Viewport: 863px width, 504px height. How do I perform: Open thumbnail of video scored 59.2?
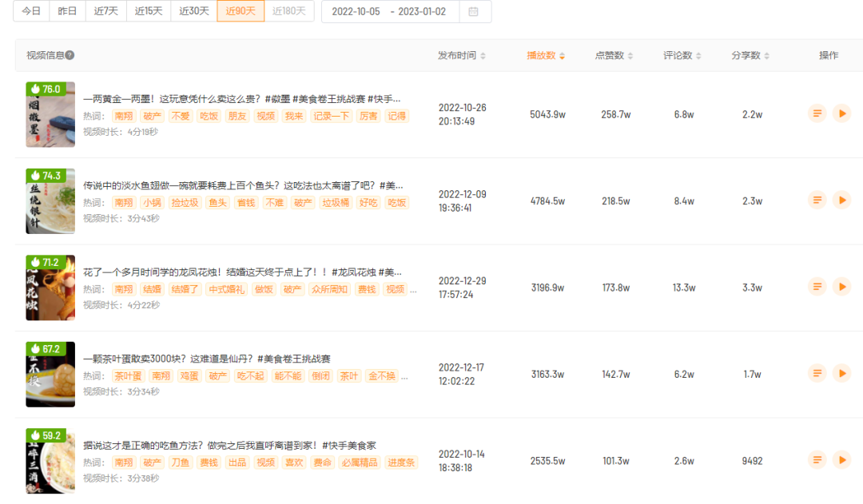(x=50, y=461)
